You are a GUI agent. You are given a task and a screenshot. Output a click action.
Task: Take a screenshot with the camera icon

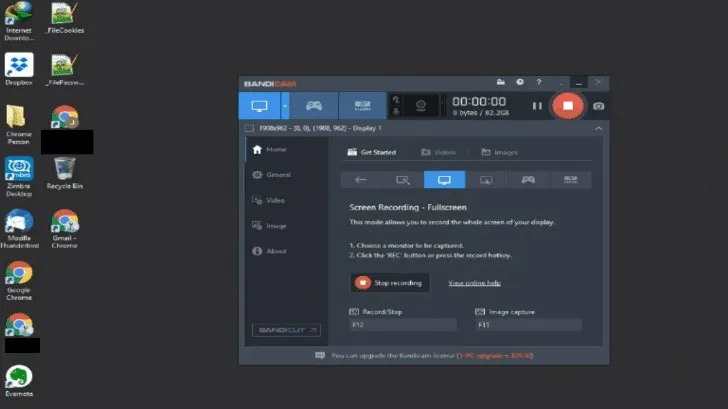point(598,106)
